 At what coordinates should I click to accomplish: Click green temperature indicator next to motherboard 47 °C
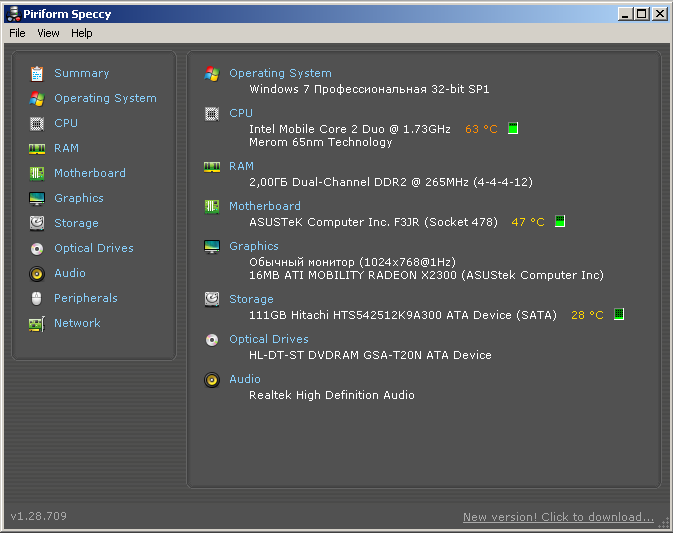pos(560,221)
